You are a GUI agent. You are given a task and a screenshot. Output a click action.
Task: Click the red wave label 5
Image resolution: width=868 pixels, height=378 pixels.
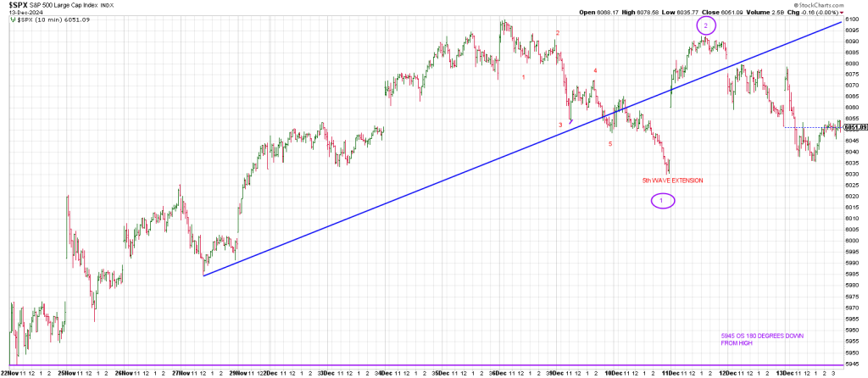(x=610, y=144)
